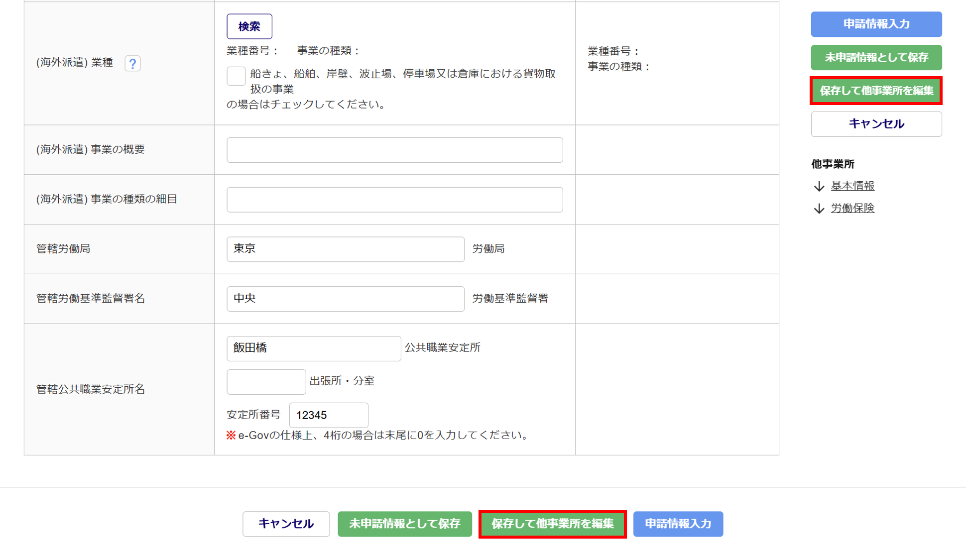Click the 安定所番号 field showing 12345

(x=328, y=415)
